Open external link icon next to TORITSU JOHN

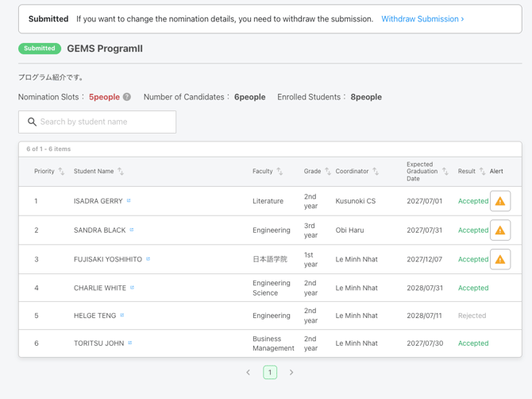point(130,343)
